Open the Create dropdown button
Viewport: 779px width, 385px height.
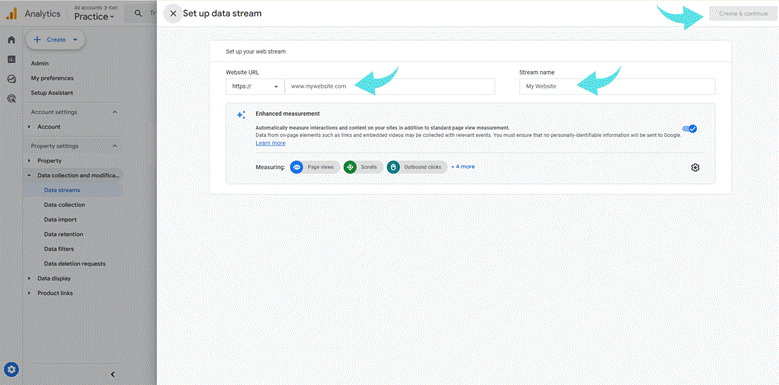[x=55, y=40]
